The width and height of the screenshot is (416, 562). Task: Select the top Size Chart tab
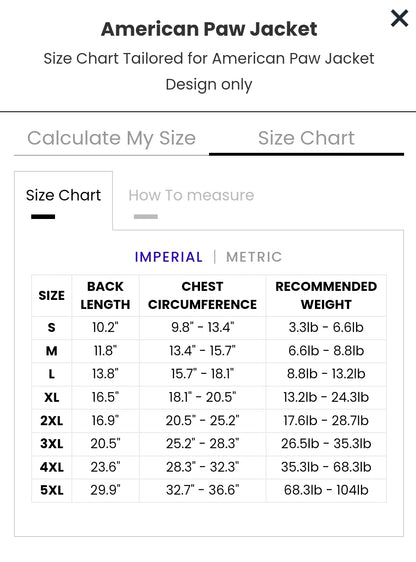coord(306,138)
